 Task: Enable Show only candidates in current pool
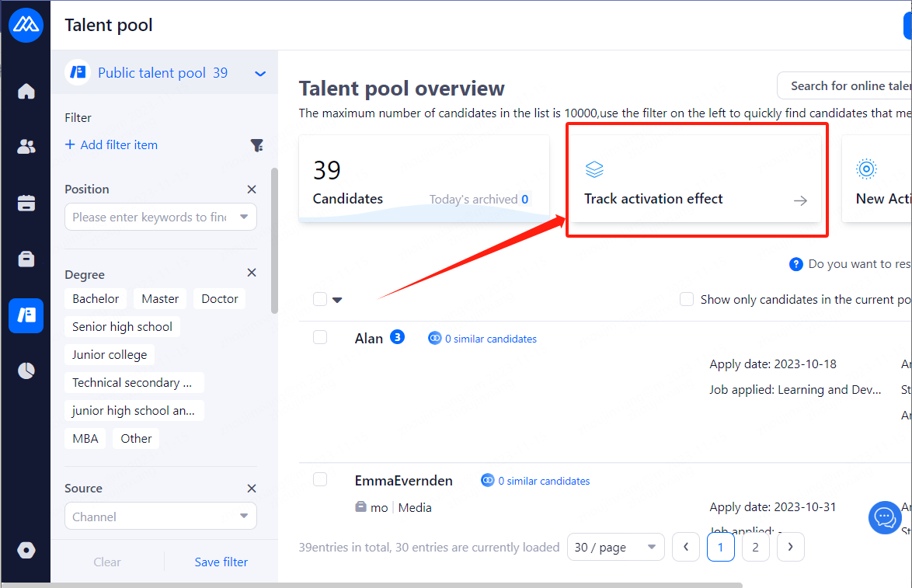click(x=687, y=299)
